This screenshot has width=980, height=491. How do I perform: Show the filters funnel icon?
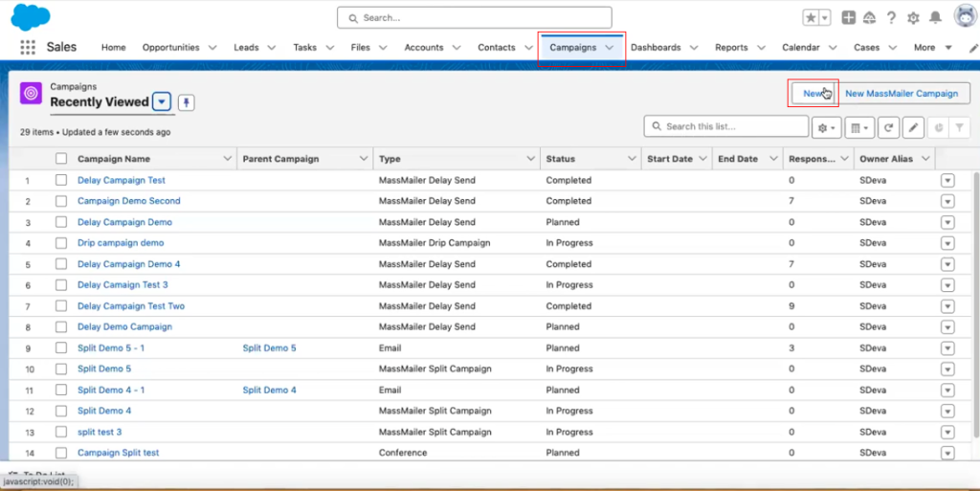[x=959, y=127]
